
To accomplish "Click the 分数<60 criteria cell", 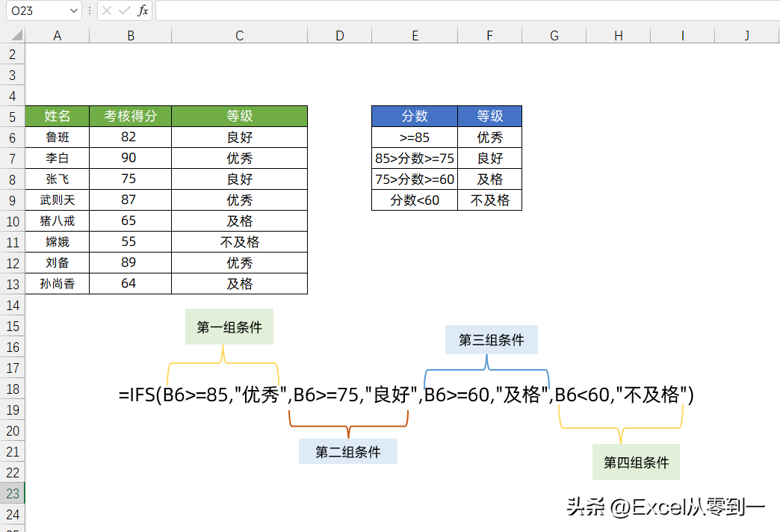I will pyautogui.click(x=415, y=199).
